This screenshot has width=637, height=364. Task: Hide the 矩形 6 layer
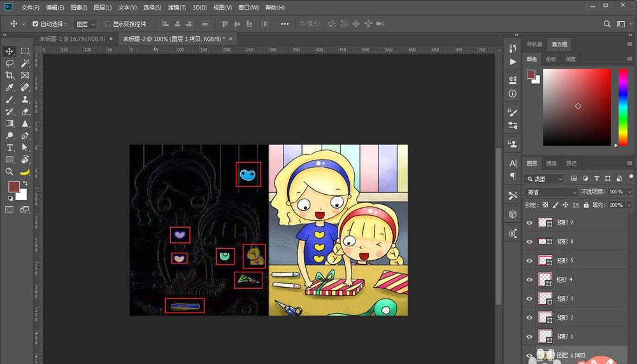click(529, 241)
